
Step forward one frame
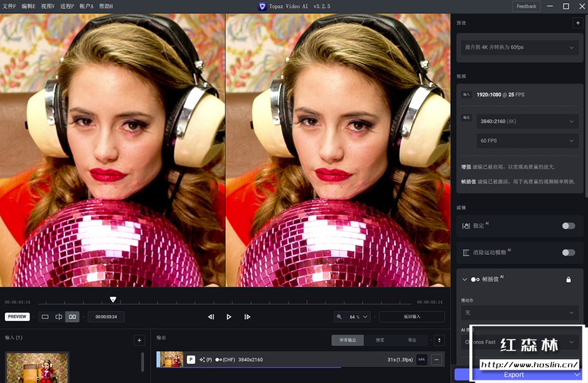click(x=247, y=317)
